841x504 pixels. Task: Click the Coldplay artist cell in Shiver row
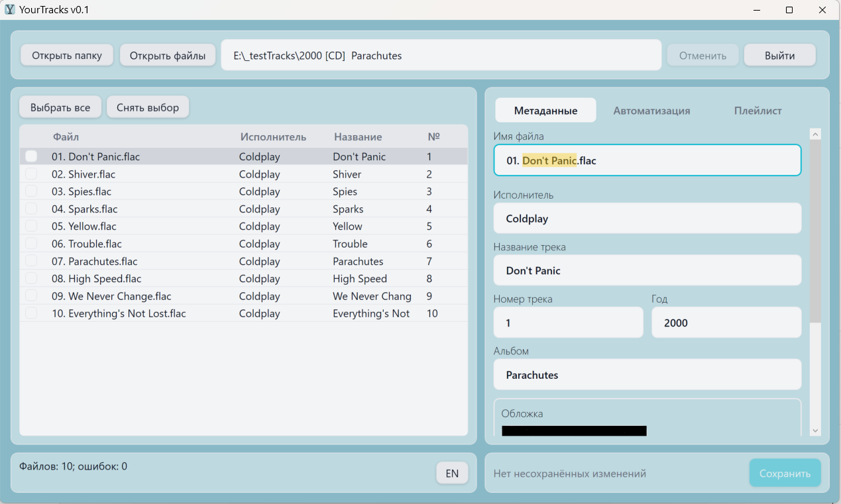pos(259,174)
